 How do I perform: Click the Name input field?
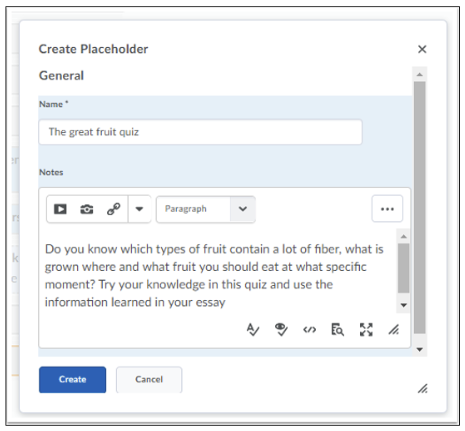tap(200, 132)
